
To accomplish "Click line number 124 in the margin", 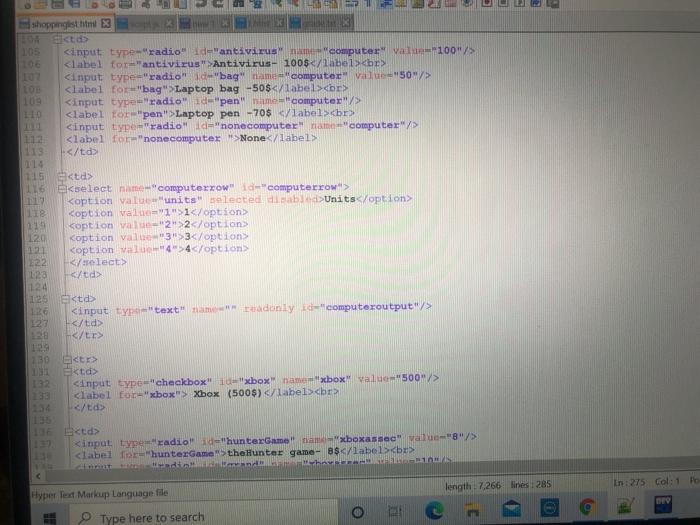I will pyautogui.click(x=38, y=287).
